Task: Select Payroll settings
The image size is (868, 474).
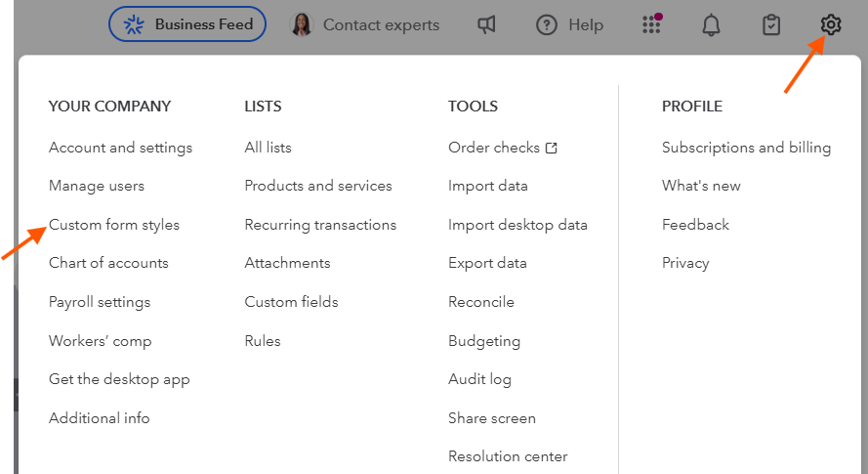Action: 100,302
